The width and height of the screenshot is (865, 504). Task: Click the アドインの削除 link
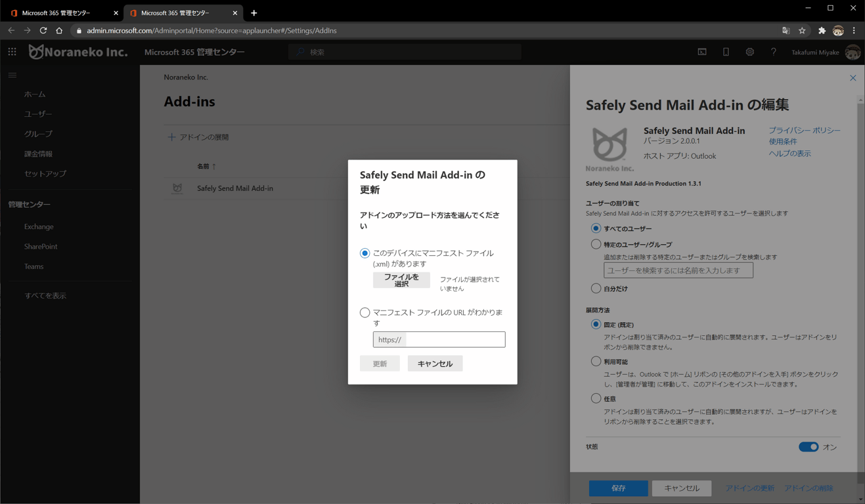point(809,488)
